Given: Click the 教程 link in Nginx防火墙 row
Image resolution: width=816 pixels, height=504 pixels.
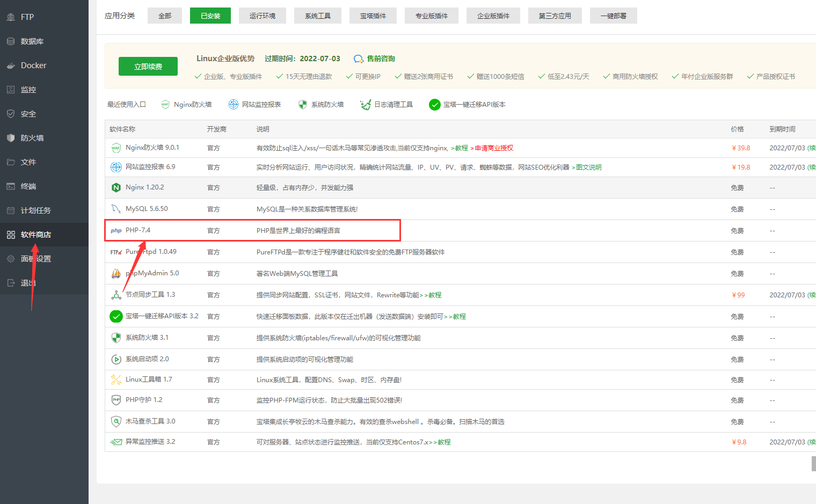Looking at the screenshot, I should 462,148.
